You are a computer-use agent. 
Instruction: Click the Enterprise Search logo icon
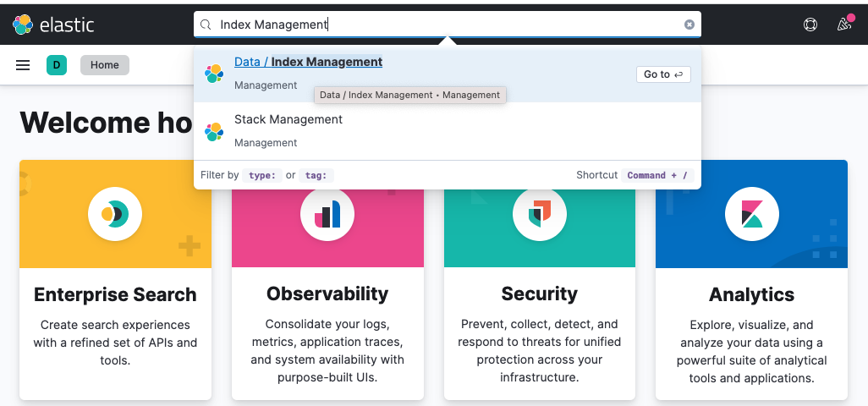(115, 214)
